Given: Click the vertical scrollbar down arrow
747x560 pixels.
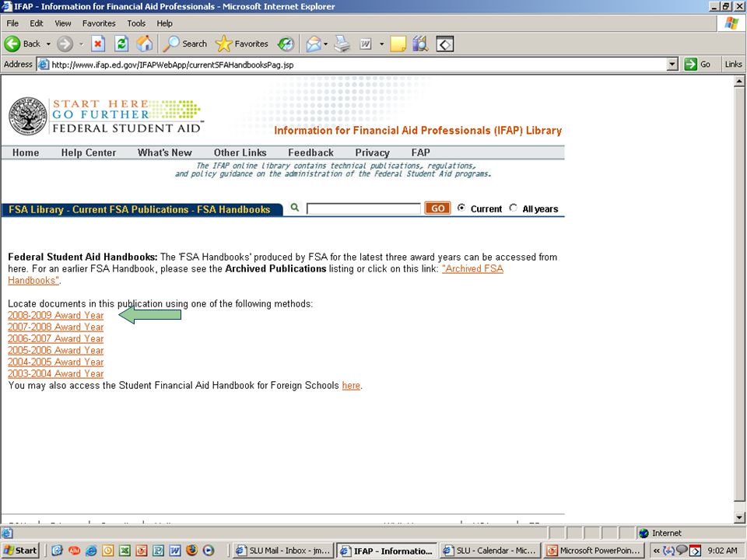Looking at the screenshot, I should click(739, 518).
